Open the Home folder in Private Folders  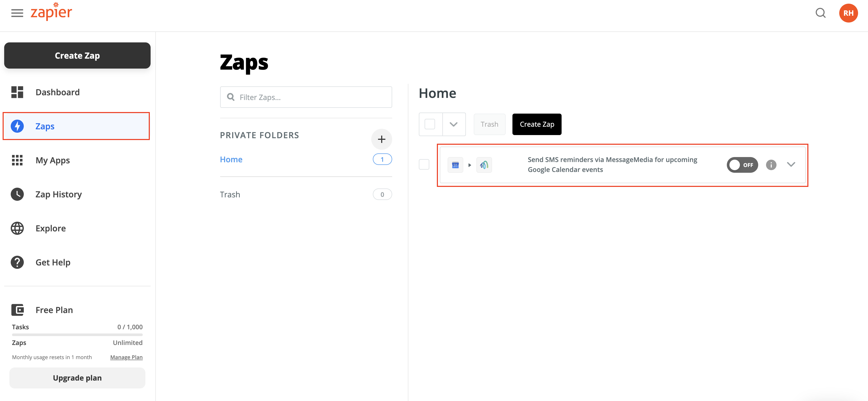231,159
